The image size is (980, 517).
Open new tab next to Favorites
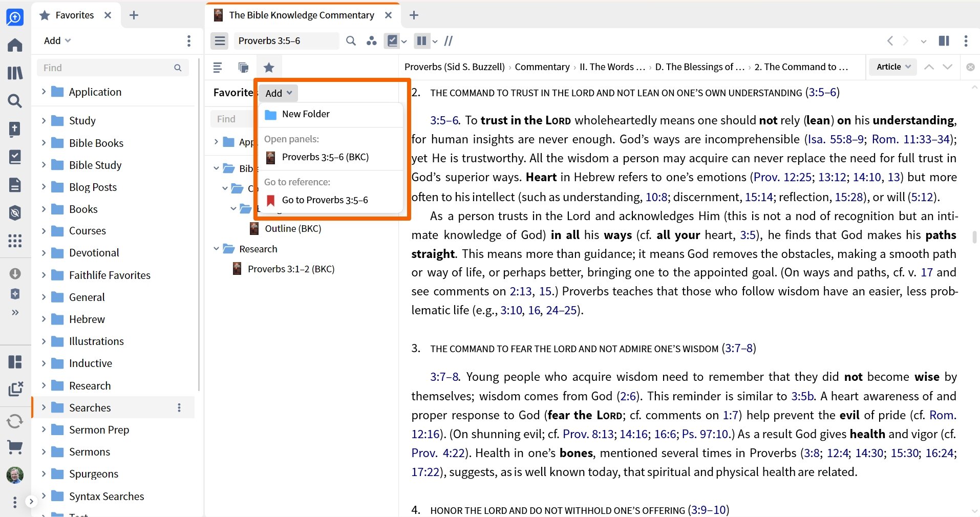click(134, 15)
